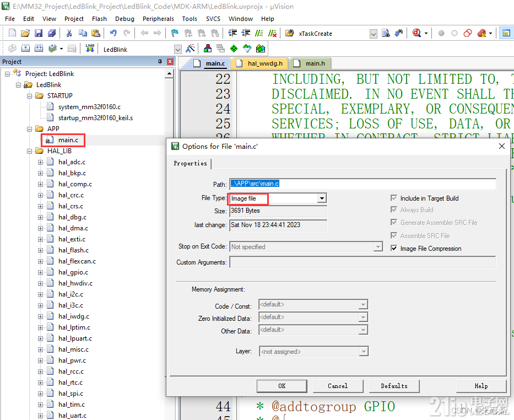
Task: Click the Download LOAD icon
Action: 90,49
